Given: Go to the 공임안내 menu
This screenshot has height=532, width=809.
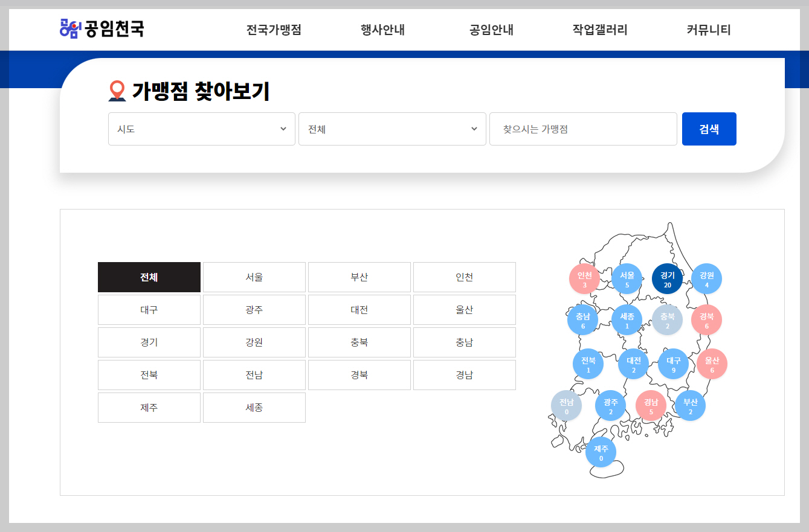Looking at the screenshot, I should 491,30.
